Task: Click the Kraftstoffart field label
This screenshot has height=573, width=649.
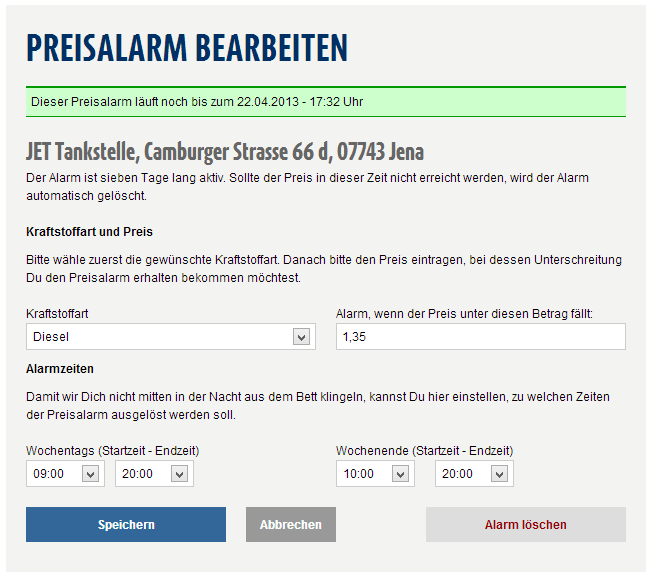Action: [x=57, y=314]
